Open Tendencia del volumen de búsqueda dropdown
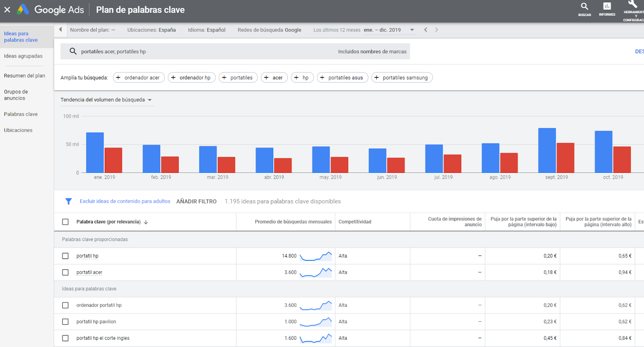This screenshot has height=347, width=644. pos(106,100)
